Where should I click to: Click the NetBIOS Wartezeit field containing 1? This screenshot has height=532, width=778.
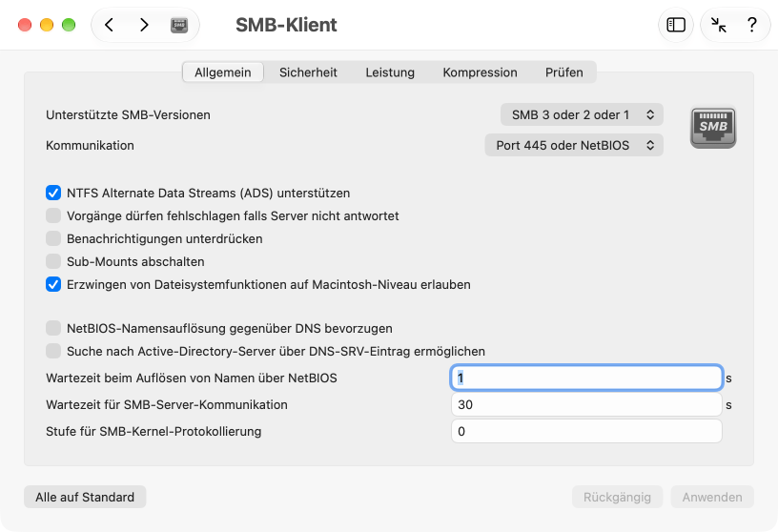586,378
